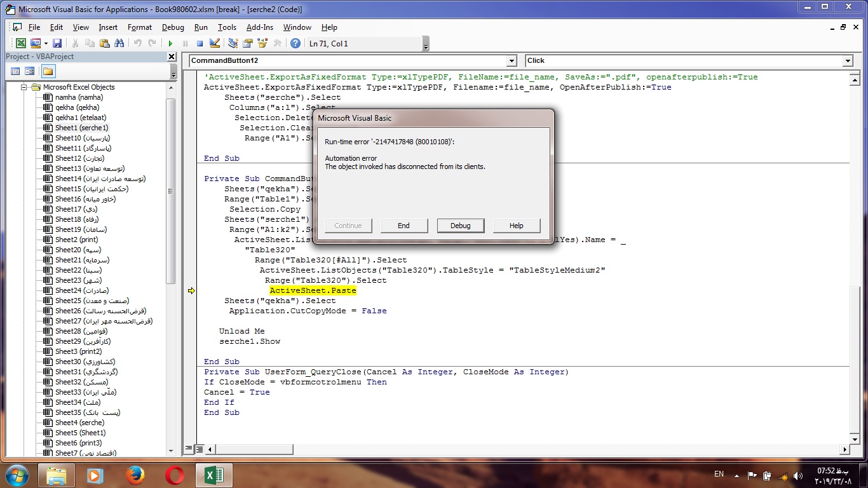
Task: Click code pane scroll down arrow
Action: point(855,438)
